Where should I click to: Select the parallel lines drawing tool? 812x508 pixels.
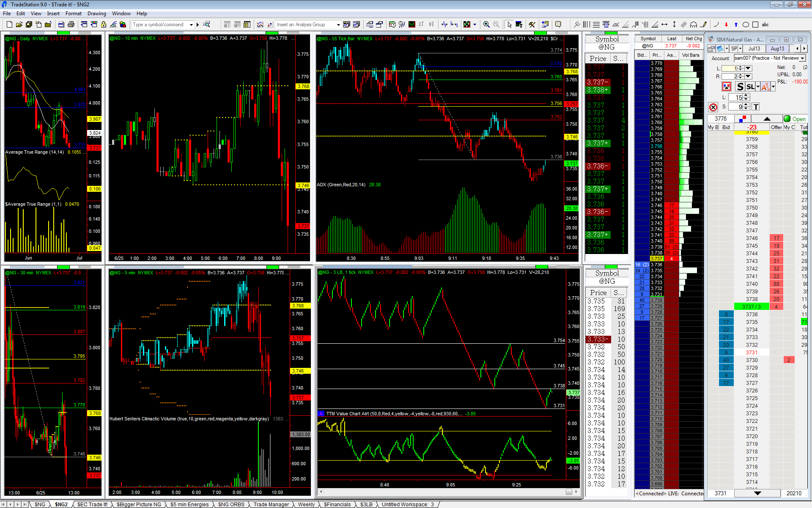(x=684, y=25)
